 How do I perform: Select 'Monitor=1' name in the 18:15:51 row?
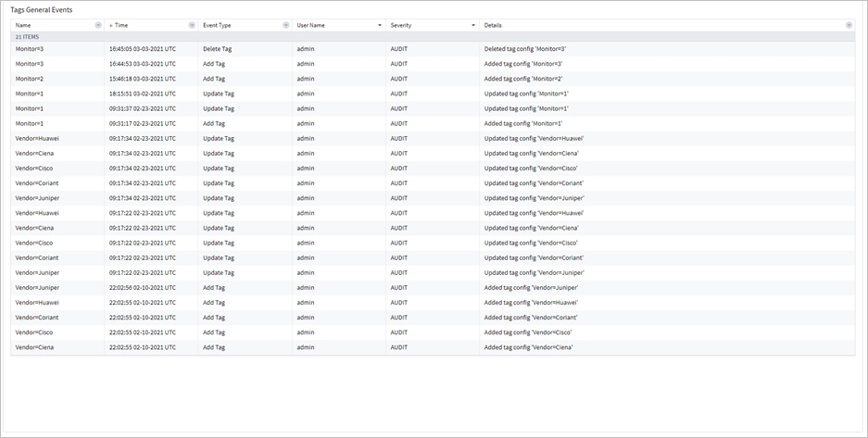30,94
